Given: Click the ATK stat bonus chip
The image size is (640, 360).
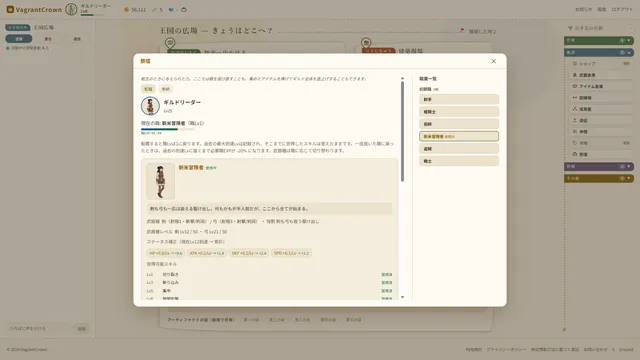Looking at the screenshot, I should [x=207, y=253].
